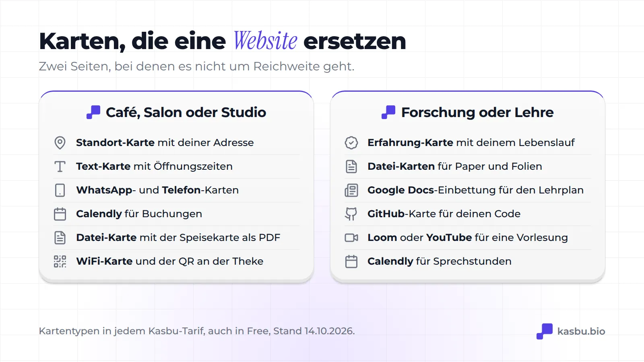Click the file icon beside Datei-Karte mit der Speisekarte
644x362 pixels.
(x=60, y=238)
